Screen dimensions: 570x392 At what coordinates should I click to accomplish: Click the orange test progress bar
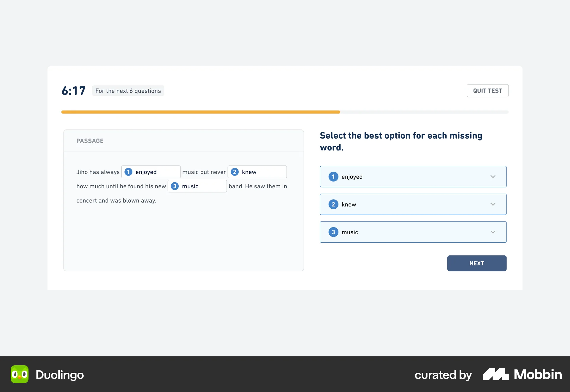pyautogui.click(x=201, y=112)
